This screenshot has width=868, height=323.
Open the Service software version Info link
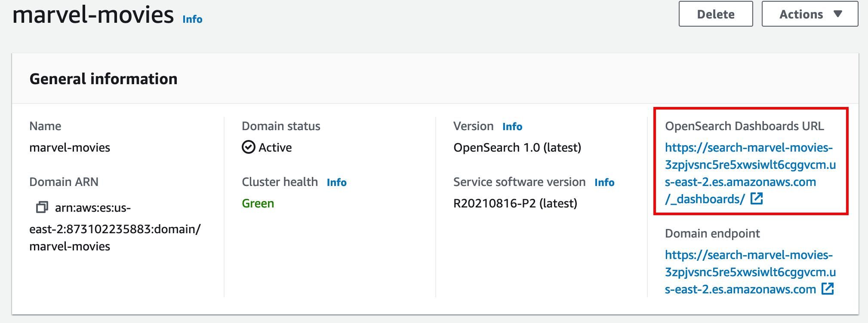604,183
